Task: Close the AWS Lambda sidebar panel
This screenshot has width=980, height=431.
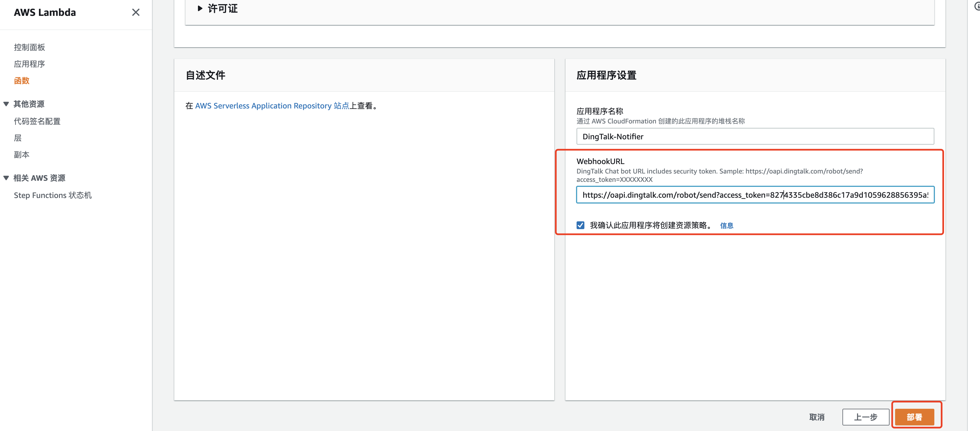Action: click(x=135, y=13)
